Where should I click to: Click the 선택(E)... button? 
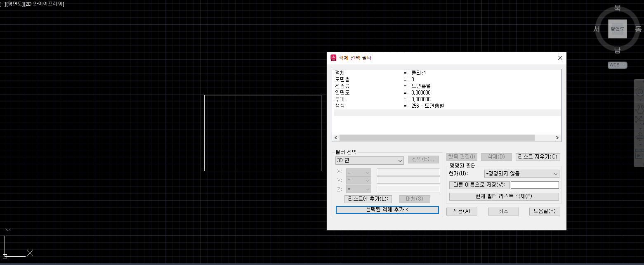coord(423,159)
